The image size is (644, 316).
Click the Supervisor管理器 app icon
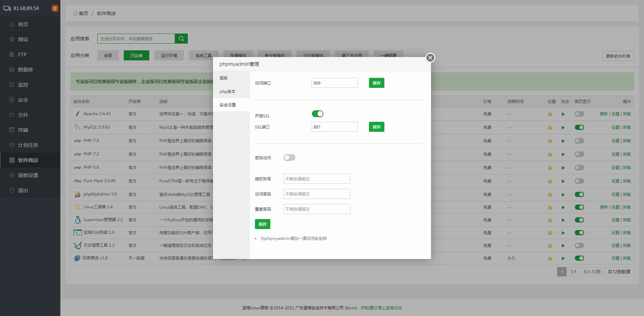click(77, 220)
